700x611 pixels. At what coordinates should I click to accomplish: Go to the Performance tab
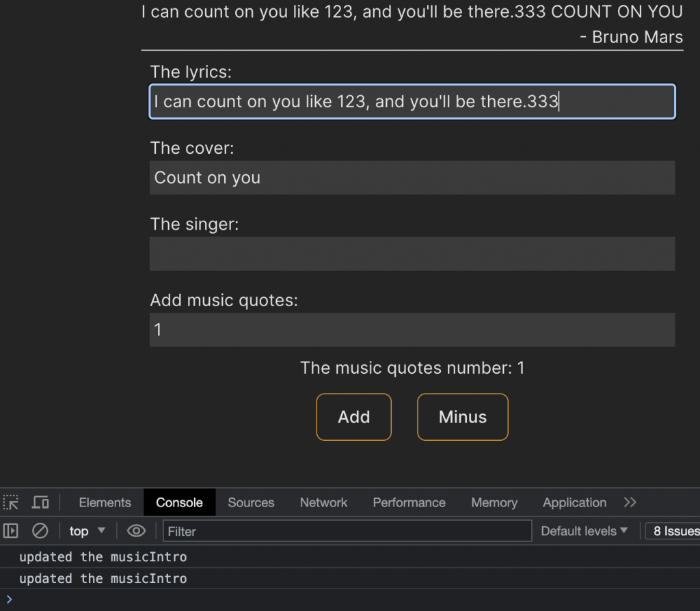(x=409, y=502)
